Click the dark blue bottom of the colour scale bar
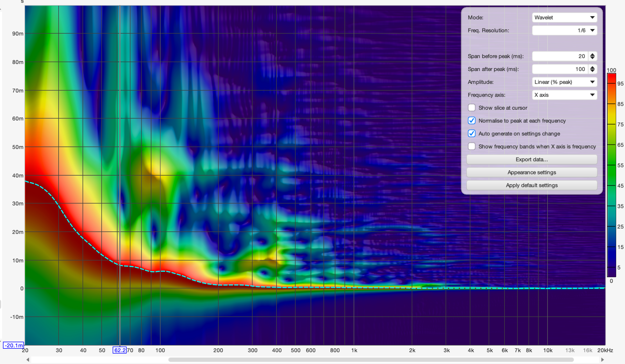The width and height of the screenshot is (625, 364). click(611, 272)
